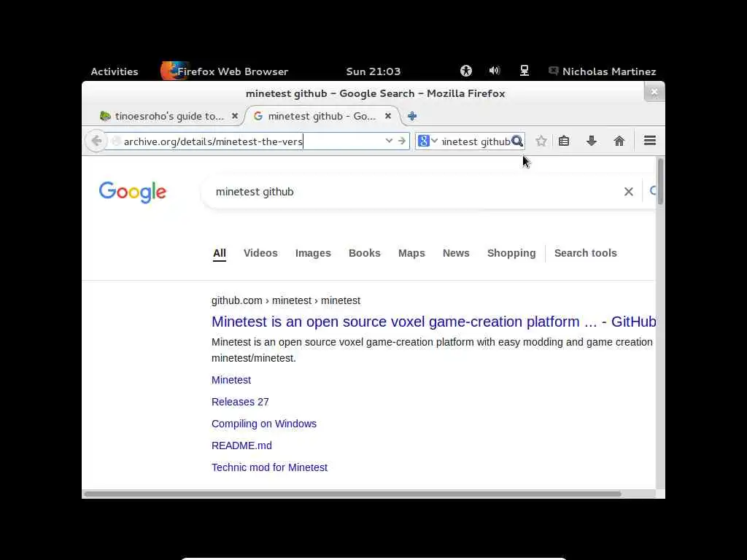This screenshot has width=747, height=560.
Task: Switch to Maps results
Action: pos(411,253)
